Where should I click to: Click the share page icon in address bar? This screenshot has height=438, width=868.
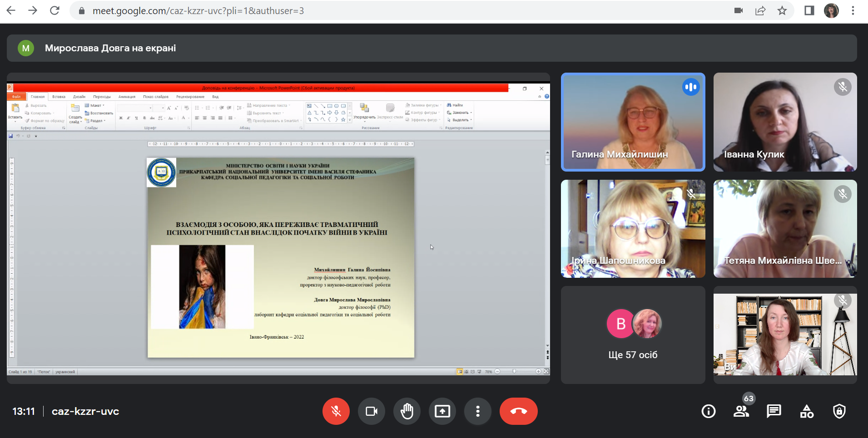coord(760,10)
